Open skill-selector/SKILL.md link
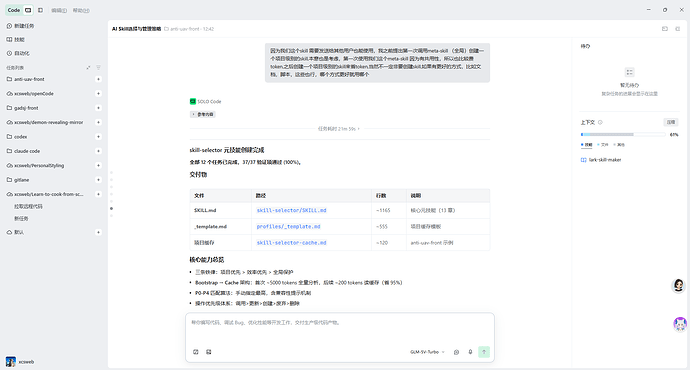Viewport: 690px width, 370px height. pos(291,210)
